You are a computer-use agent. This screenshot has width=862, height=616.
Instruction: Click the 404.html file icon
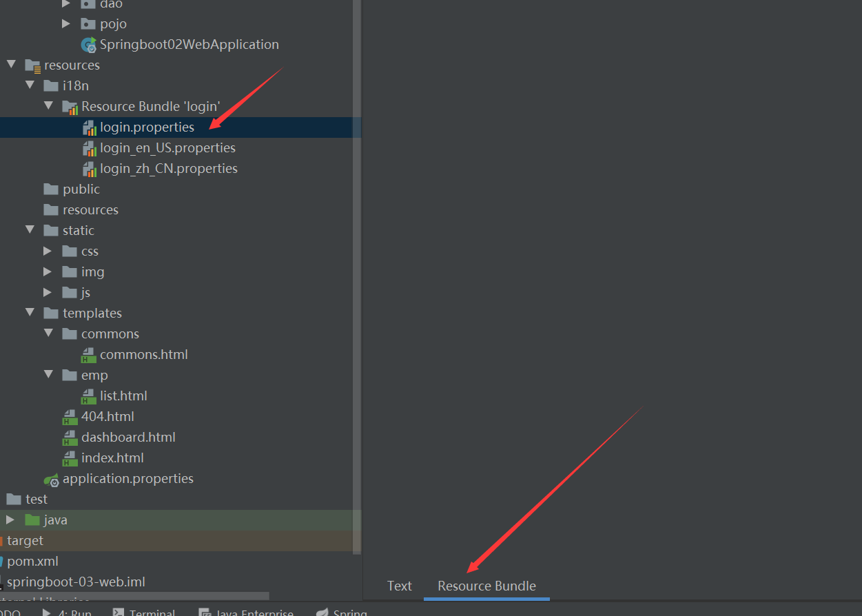(x=70, y=417)
